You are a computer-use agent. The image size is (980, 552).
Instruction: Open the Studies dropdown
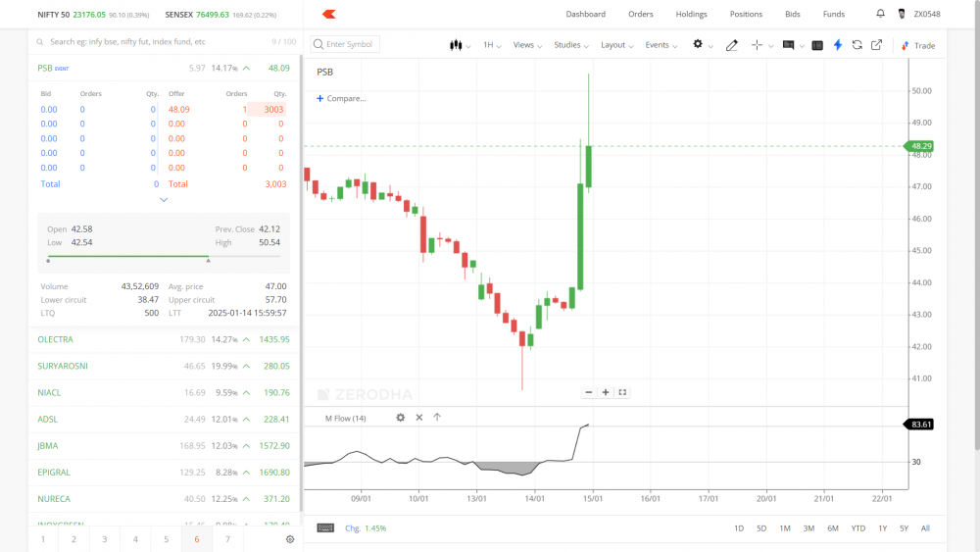(x=571, y=45)
